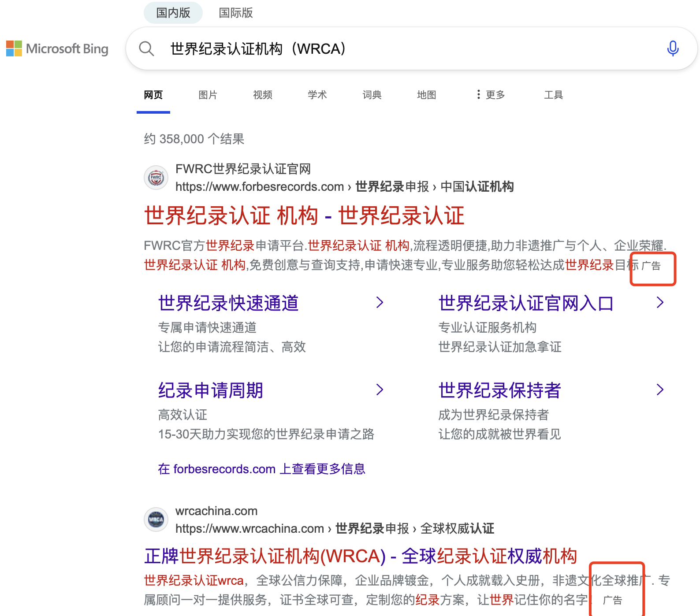Image resolution: width=700 pixels, height=616 pixels.
Task: Click 让您的成就被世界看见 text
Action: (x=500, y=434)
